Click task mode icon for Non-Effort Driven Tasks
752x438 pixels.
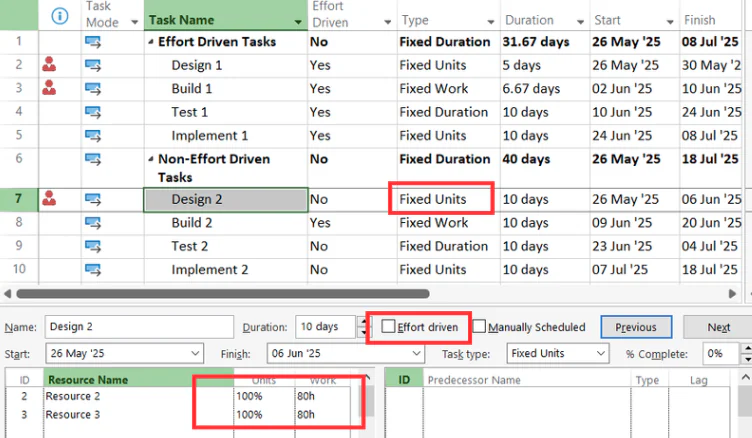click(x=93, y=159)
